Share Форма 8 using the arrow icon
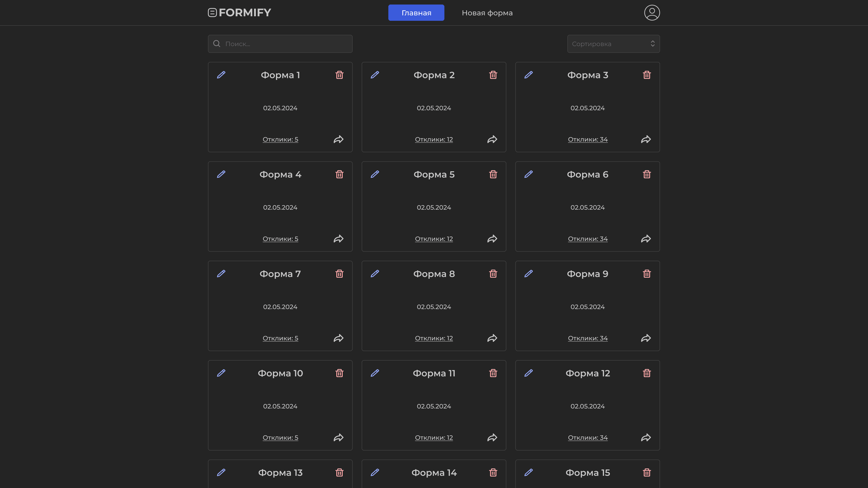 [492, 338]
